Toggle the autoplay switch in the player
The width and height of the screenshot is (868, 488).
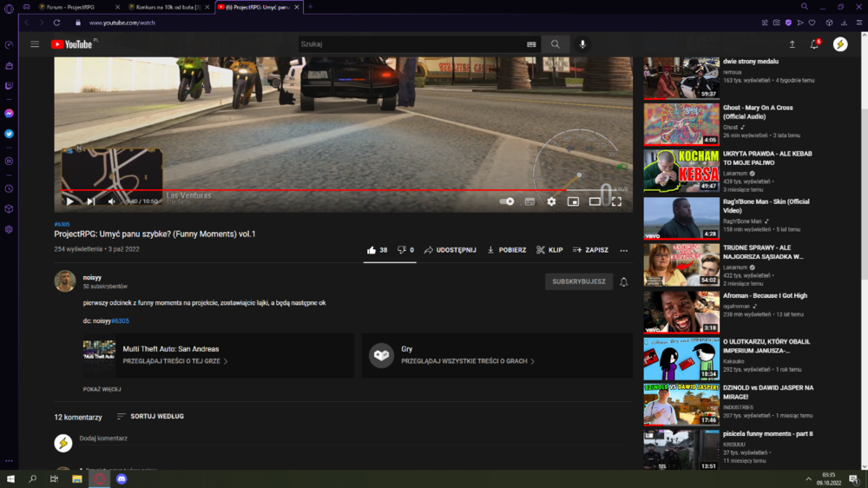pyautogui.click(x=507, y=201)
